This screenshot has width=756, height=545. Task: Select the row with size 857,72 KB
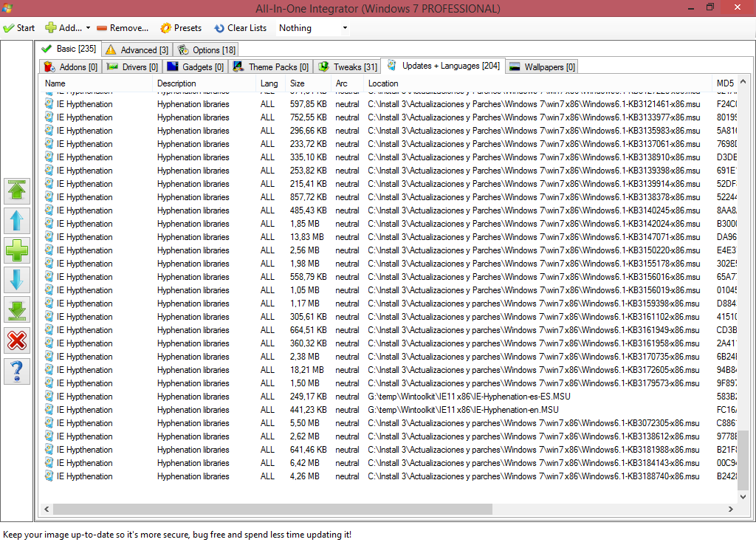pyautogui.click(x=388, y=197)
